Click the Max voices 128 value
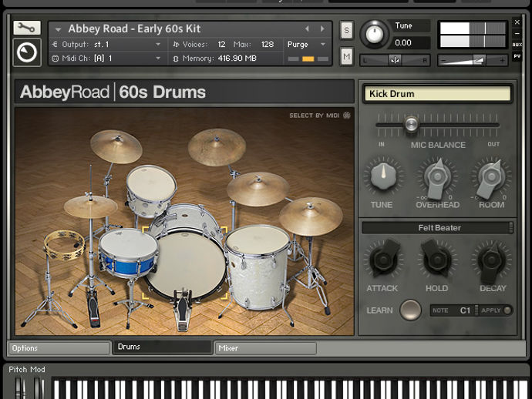532x399 pixels. [268, 45]
